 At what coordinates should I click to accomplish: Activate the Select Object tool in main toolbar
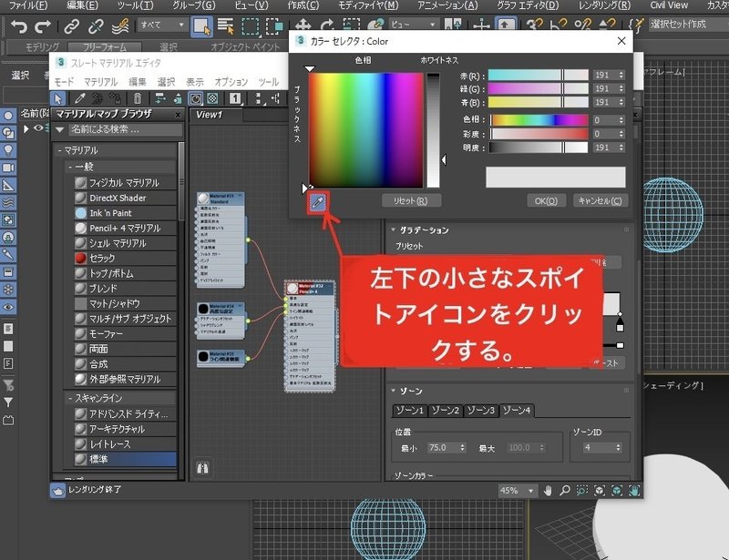click(201, 26)
